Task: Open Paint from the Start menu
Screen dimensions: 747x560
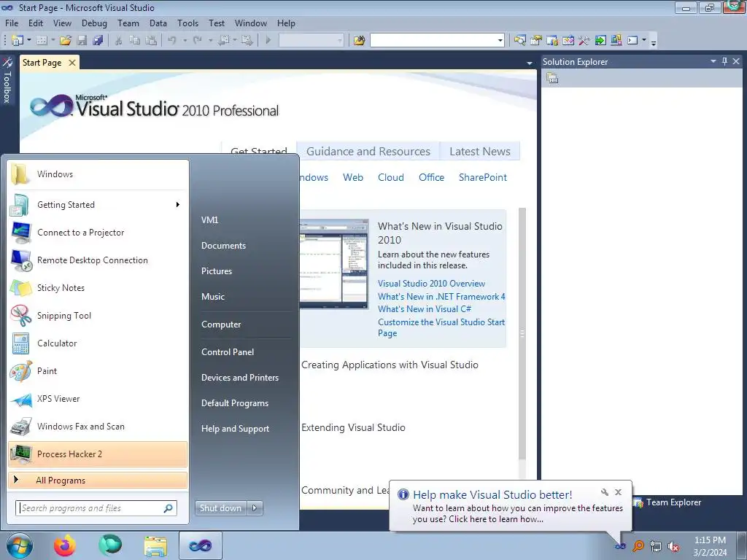Action: (x=98, y=370)
